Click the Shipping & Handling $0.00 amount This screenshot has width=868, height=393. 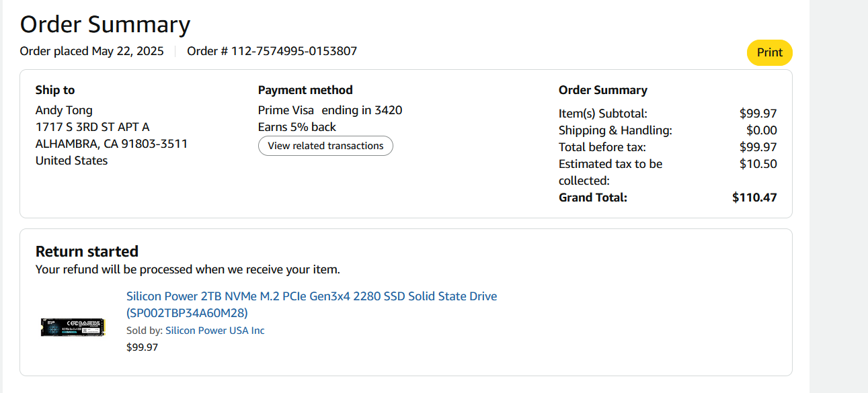761,130
